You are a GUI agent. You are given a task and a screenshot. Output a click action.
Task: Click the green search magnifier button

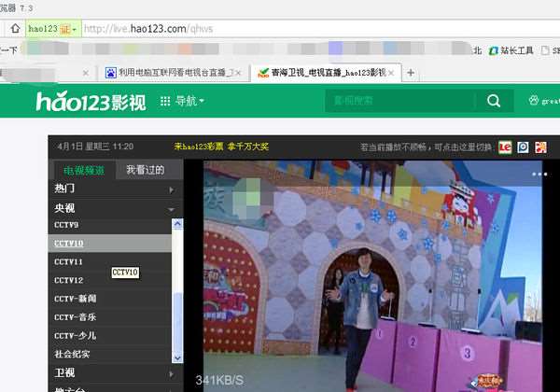[494, 101]
